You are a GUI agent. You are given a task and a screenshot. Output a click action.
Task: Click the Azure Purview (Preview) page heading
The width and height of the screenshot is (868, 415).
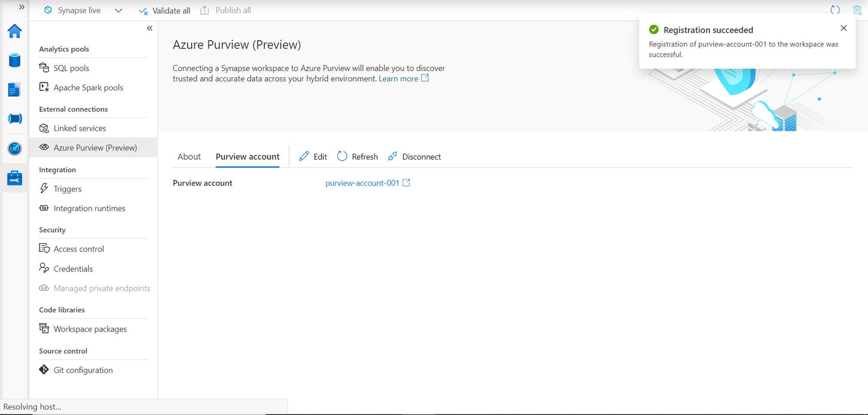237,45
